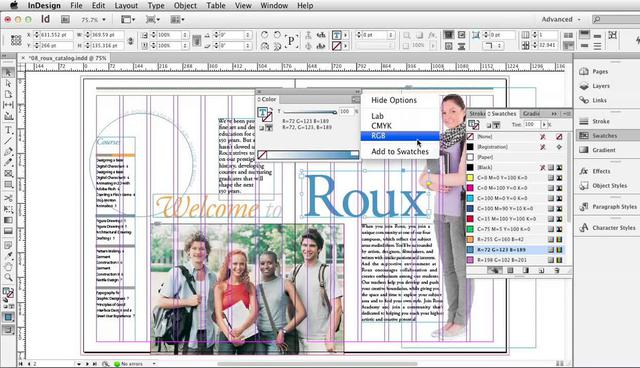Toggle formatting affects text in Swatches panel

pos(496,125)
